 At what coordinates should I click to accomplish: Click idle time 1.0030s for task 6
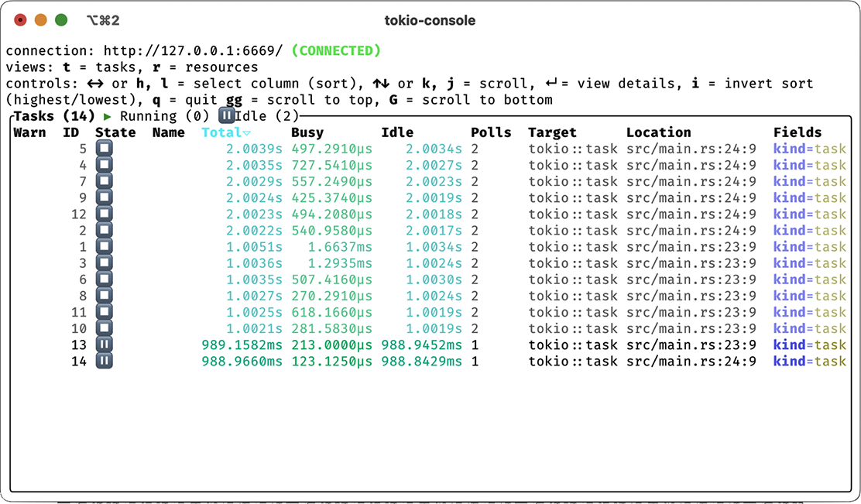[434, 279]
